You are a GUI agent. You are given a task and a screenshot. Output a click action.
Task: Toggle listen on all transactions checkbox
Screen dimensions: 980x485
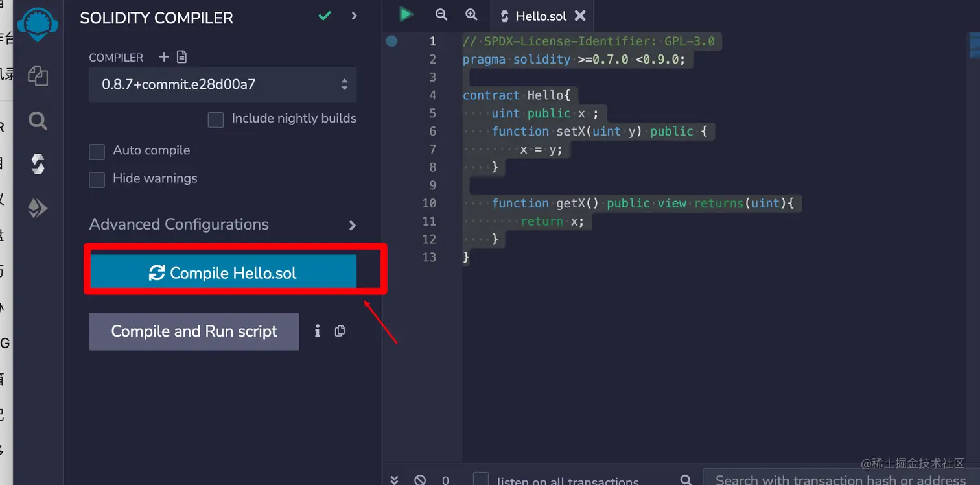(481, 480)
